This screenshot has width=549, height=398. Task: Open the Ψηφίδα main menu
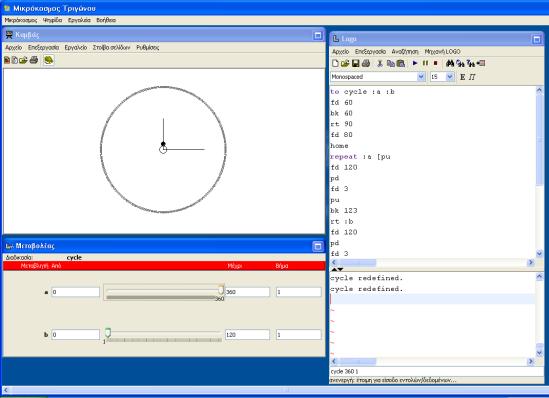[52, 20]
